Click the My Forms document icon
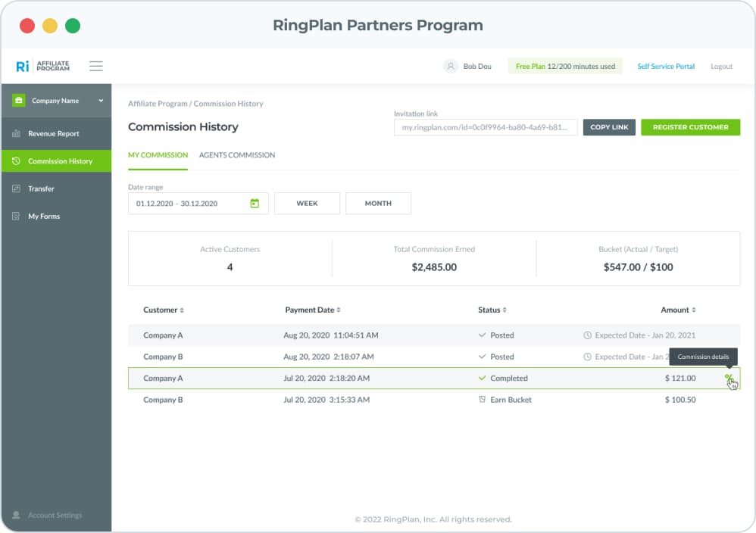756x533 pixels. [16, 216]
